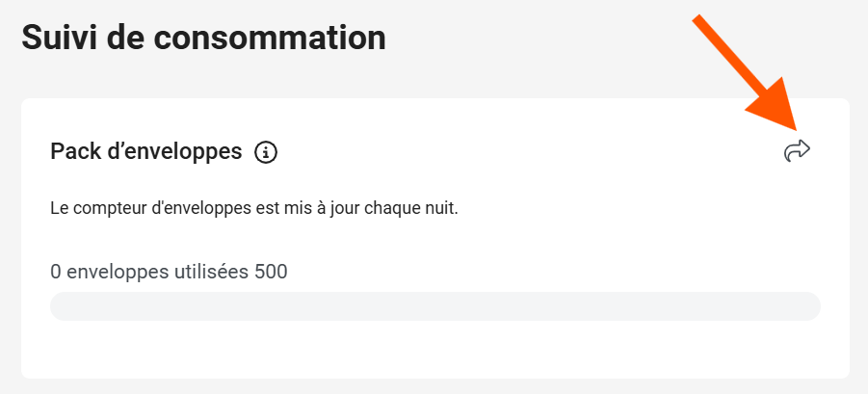Click the word "enveloppes" in the usage line
This screenshot has width=868, height=394.
click(x=116, y=272)
